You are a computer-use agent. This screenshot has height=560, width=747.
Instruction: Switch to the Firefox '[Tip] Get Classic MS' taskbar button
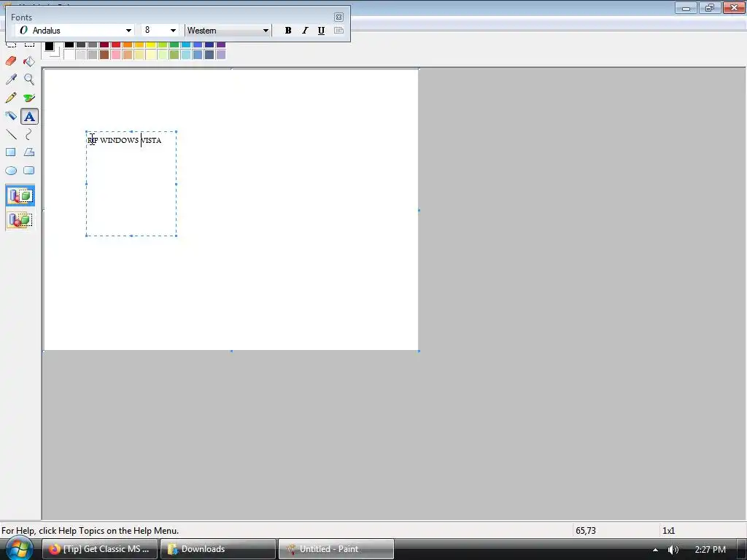tap(99, 549)
